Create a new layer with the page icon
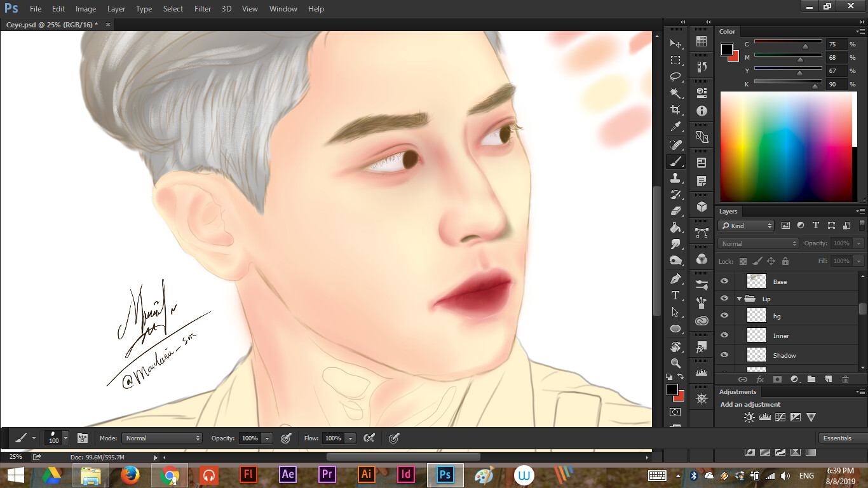This screenshot has width=868, height=488. 828,379
